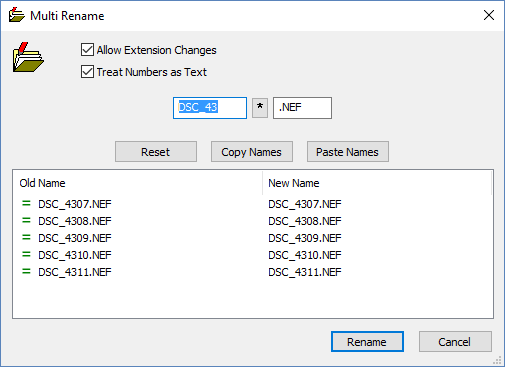Click the Rename button
The height and width of the screenshot is (367, 505).
click(x=367, y=342)
